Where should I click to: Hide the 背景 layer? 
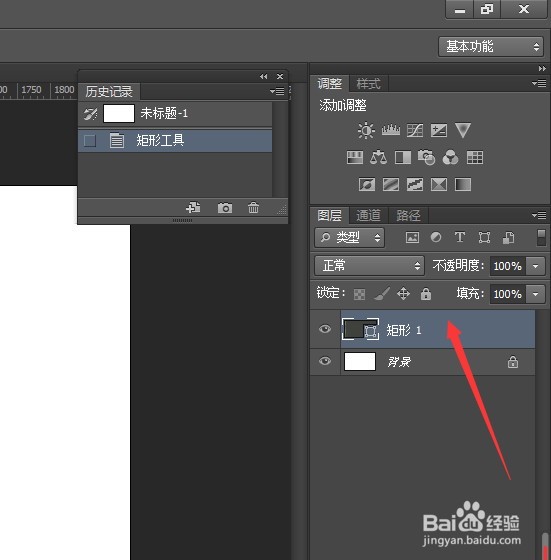point(325,361)
